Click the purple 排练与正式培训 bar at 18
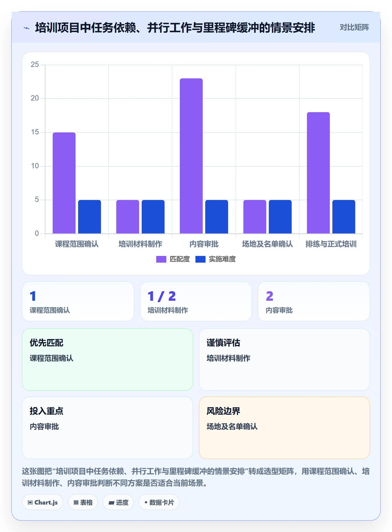The width and height of the screenshot is (392, 532). coord(318,173)
